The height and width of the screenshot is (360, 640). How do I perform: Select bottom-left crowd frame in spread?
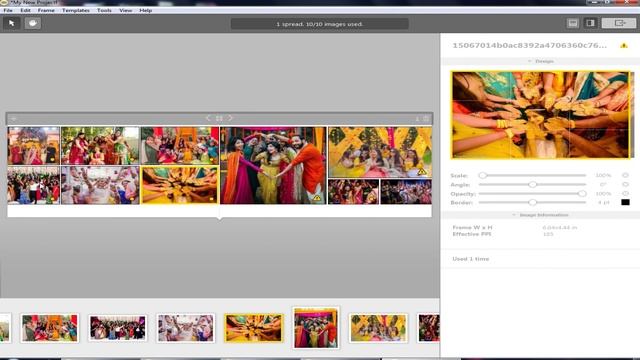33,185
